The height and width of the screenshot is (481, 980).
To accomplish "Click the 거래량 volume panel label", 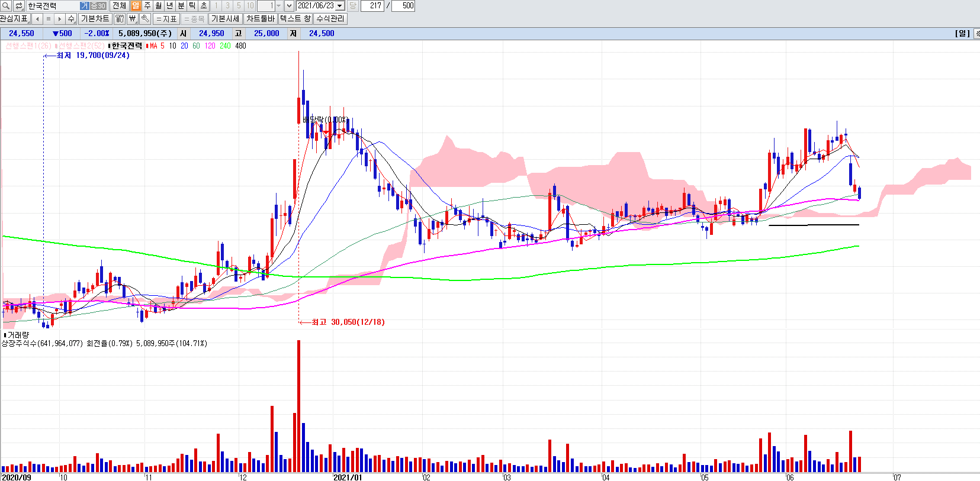I will (x=18, y=335).
